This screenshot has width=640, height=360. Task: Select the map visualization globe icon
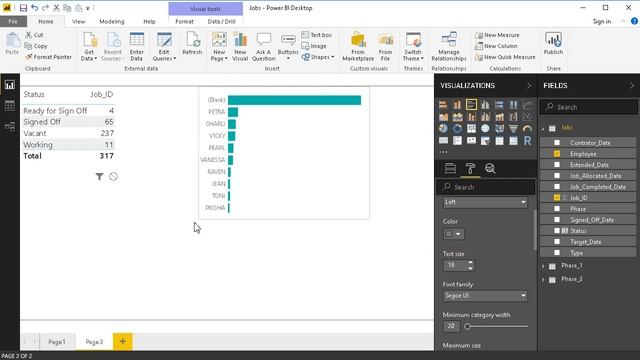click(x=485, y=129)
